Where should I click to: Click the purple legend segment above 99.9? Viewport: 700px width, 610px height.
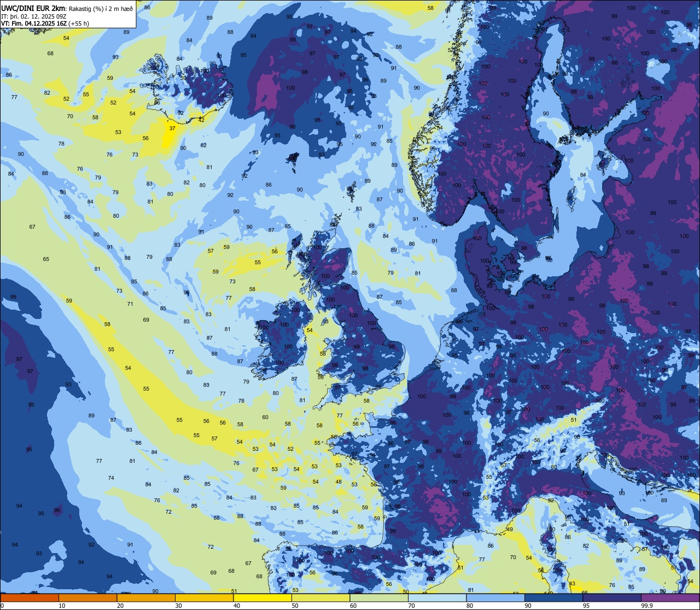coord(670,597)
